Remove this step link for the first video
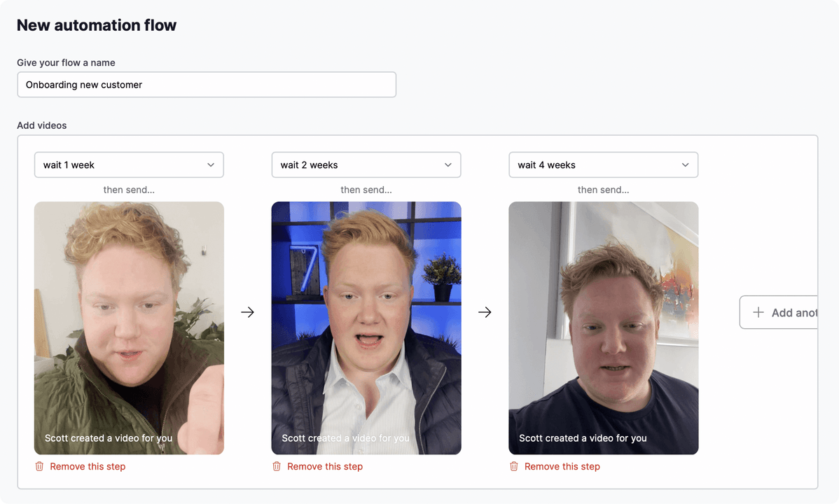Viewport: 839px width, 504px height. pos(88,466)
